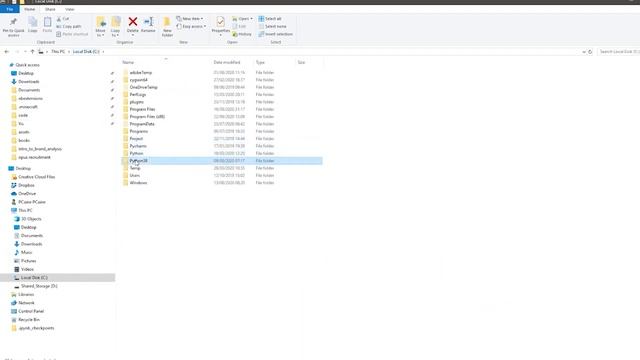The image size is (640, 360).
Task: Select the Users folder
Action: [x=134, y=176]
